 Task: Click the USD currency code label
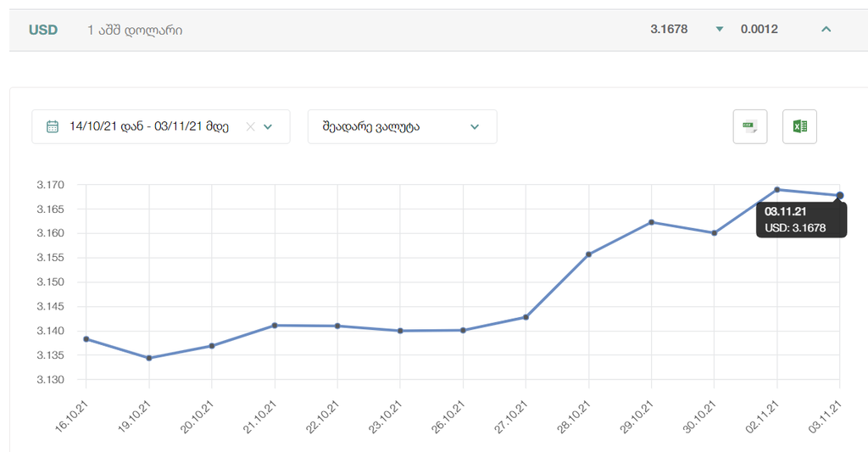point(43,30)
